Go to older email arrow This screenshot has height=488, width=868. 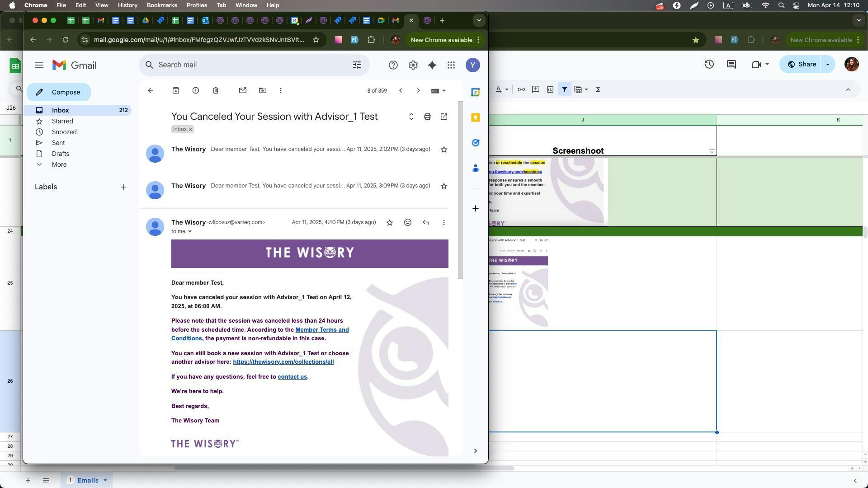click(x=419, y=90)
